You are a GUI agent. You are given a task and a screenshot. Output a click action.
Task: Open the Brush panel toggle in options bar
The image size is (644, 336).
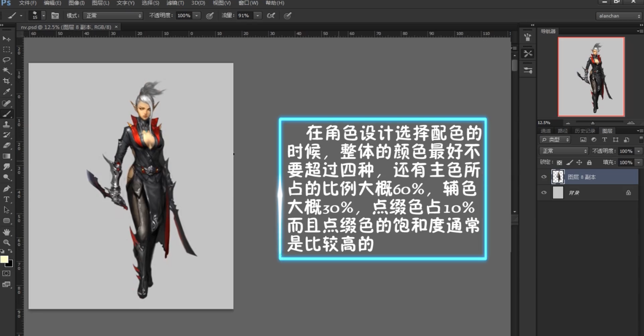(55, 16)
